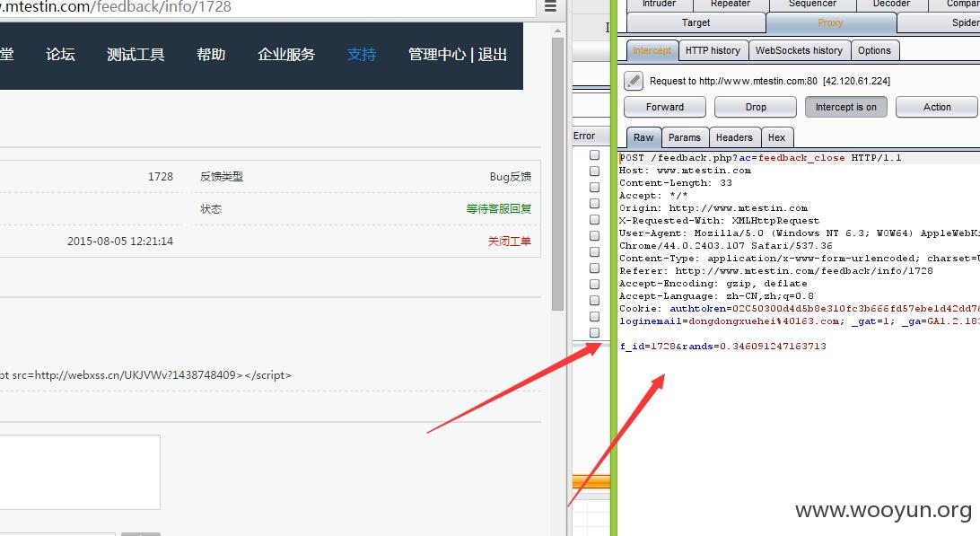Tick the fourth checkbox under the Error column
Image resolution: width=980 pixels, height=536 pixels.
click(594, 203)
